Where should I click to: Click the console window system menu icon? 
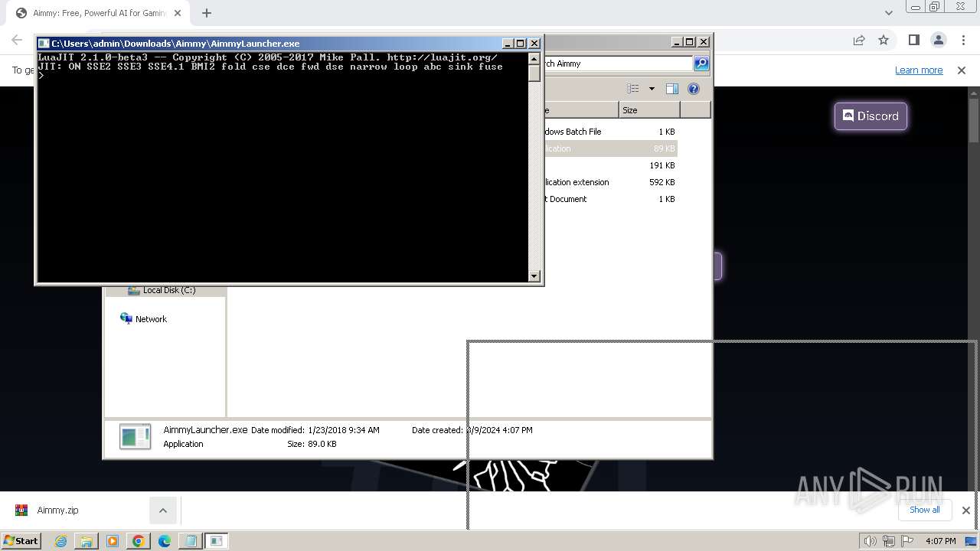pyautogui.click(x=44, y=44)
